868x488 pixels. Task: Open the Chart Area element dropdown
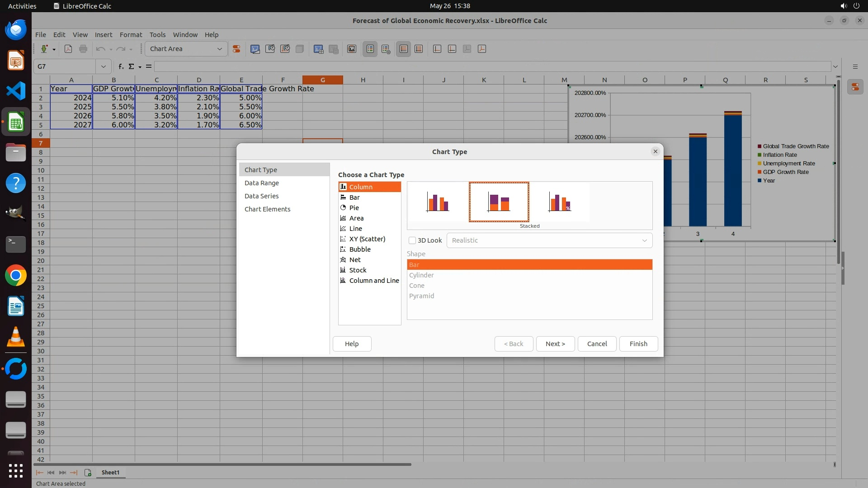[220, 49]
